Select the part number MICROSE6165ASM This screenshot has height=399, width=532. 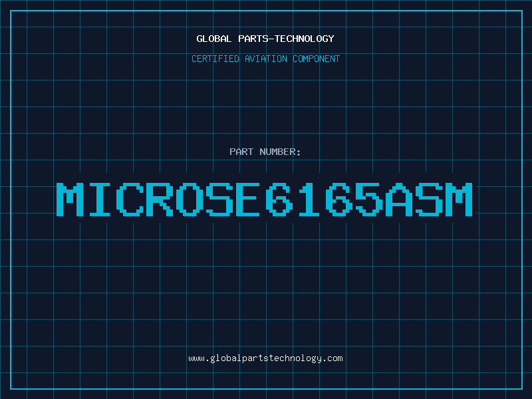click(265, 199)
